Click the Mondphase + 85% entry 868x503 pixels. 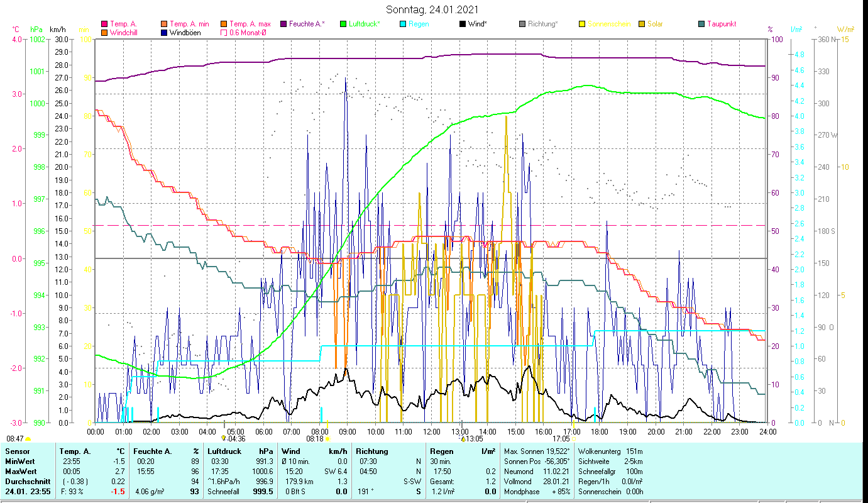(x=537, y=492)
